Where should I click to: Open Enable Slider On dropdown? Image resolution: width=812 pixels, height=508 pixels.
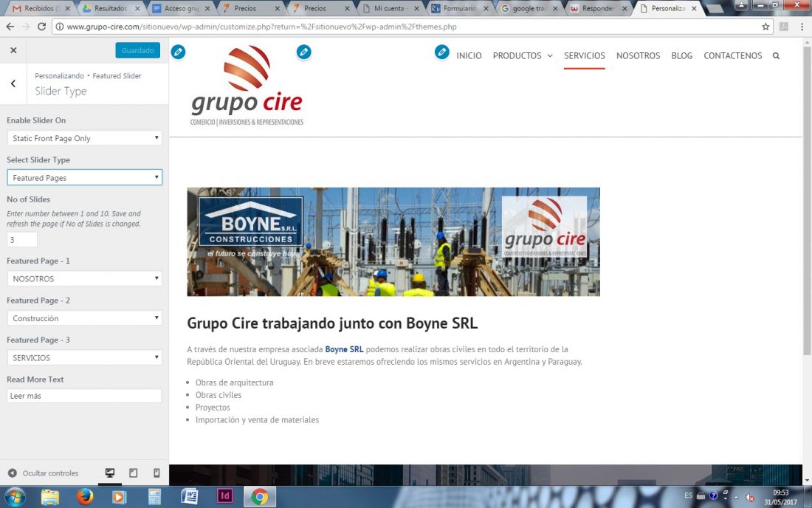(x=84, y=138)
